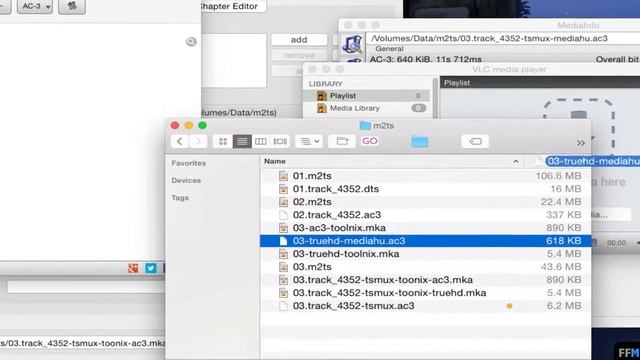
Task: Create new folder from Finder toolbar
Action: [x=342, y=141]
